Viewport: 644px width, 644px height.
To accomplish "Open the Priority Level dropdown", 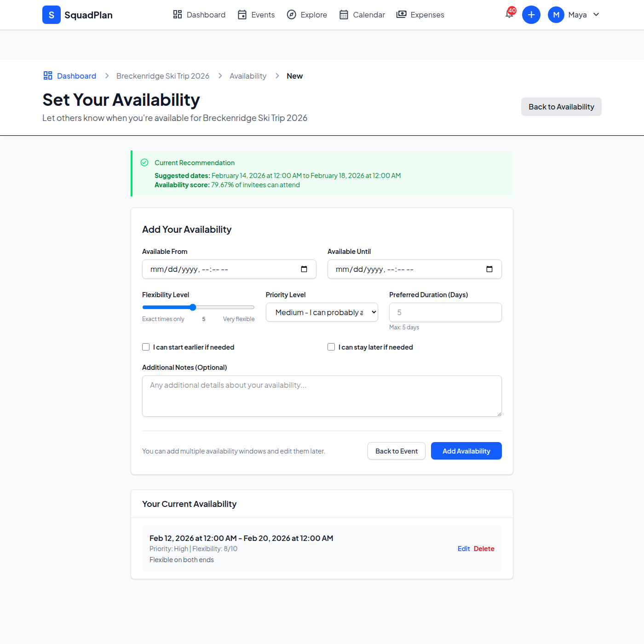I will 321,312.
